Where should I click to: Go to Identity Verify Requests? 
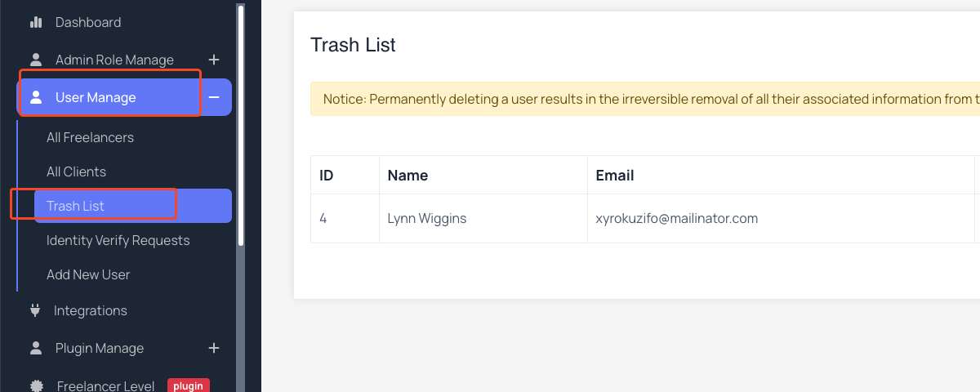pyautogui.click(x=118, y=240)
